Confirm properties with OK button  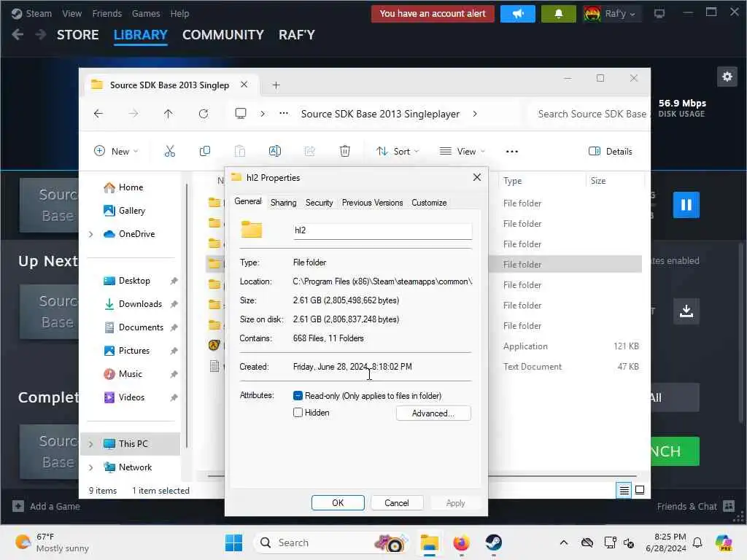pyautogui.click(x=338, y=503)
